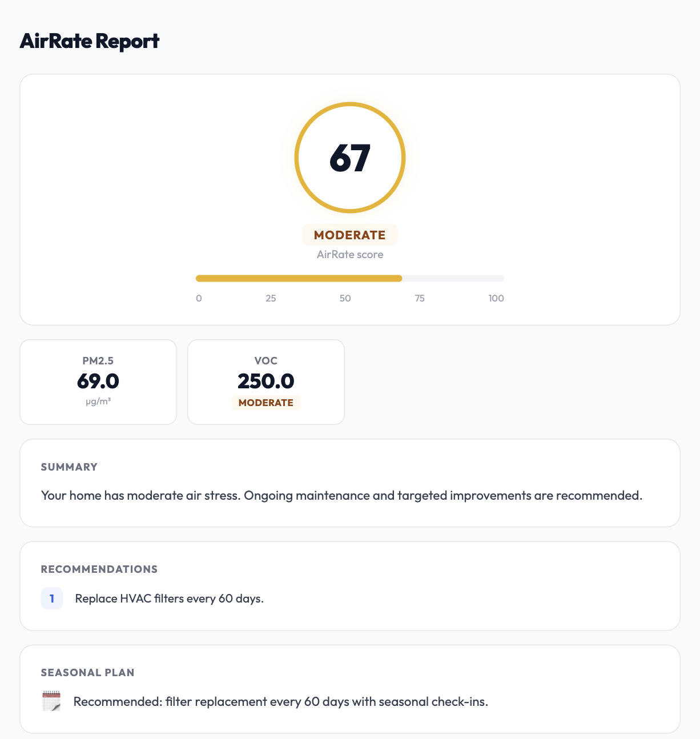
Task: Click the seasonal check-ins recommendation text
Action: click(x=280, y=701)
